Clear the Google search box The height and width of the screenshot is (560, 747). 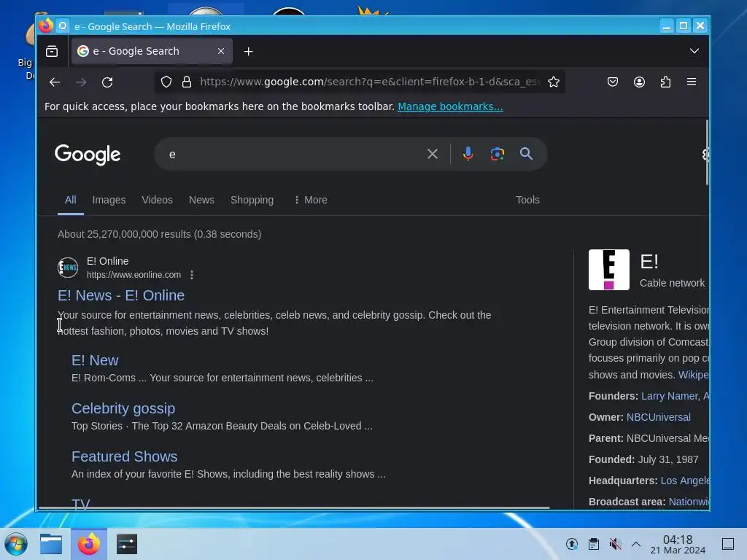click(x=432, y=154)
